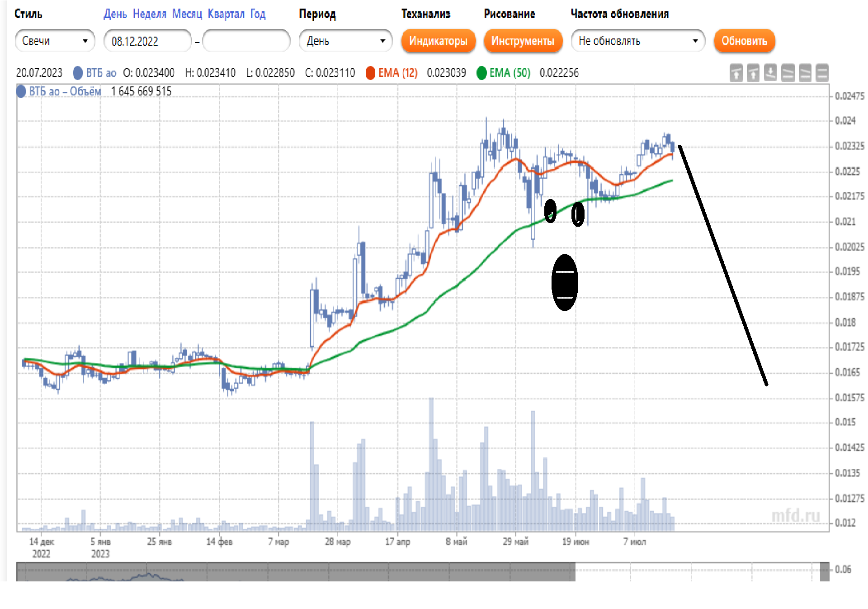Expand the День period dropdown

345,41
